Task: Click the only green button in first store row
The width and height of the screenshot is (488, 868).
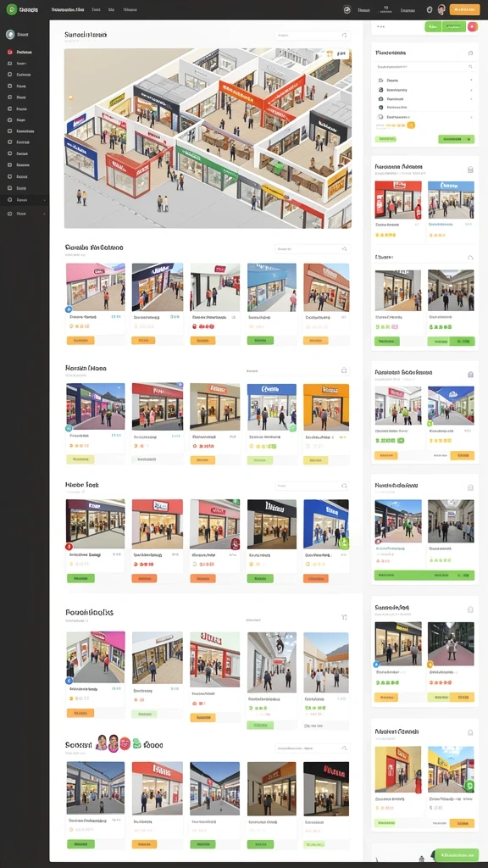Action: [x=259, y=341]
